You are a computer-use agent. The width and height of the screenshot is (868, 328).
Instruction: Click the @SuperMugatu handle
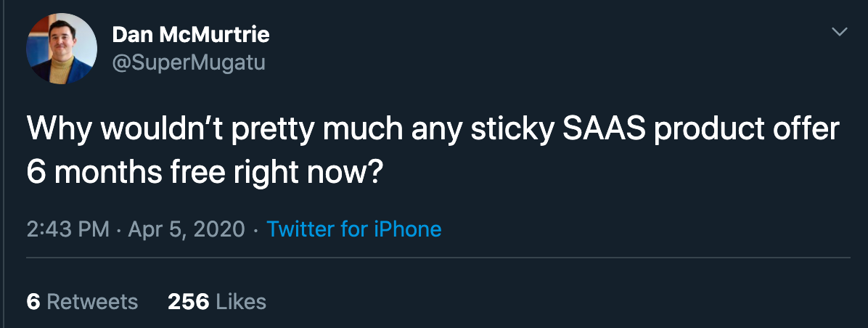pyautogui.click(x=189, y=63)
